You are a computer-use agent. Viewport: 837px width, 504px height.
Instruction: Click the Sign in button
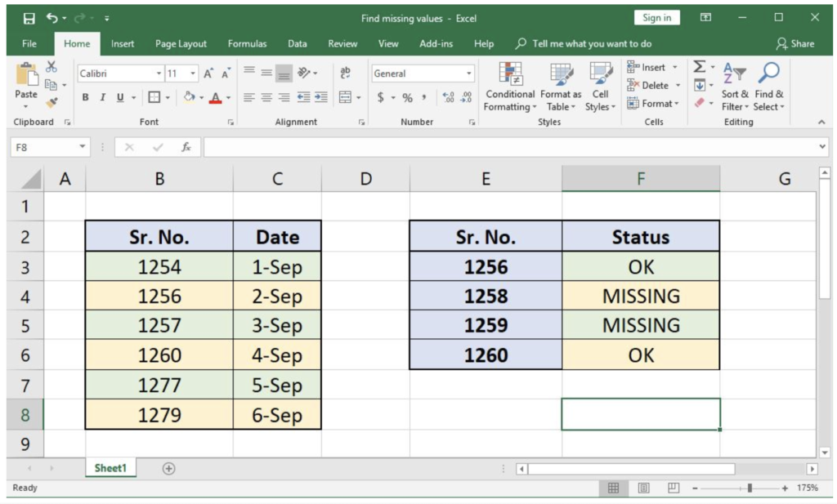pos(656,17)
